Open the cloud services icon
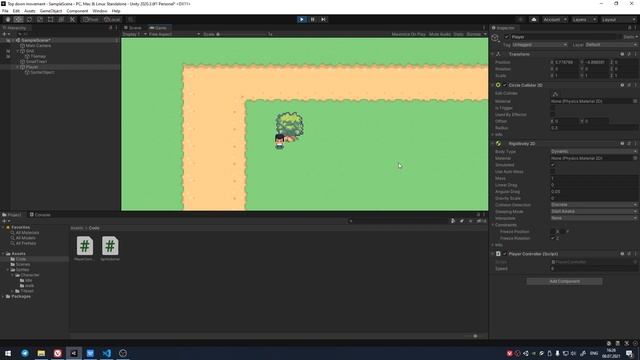Image resolution: width=640 pixels, height=360 pixels. (533, 20)
